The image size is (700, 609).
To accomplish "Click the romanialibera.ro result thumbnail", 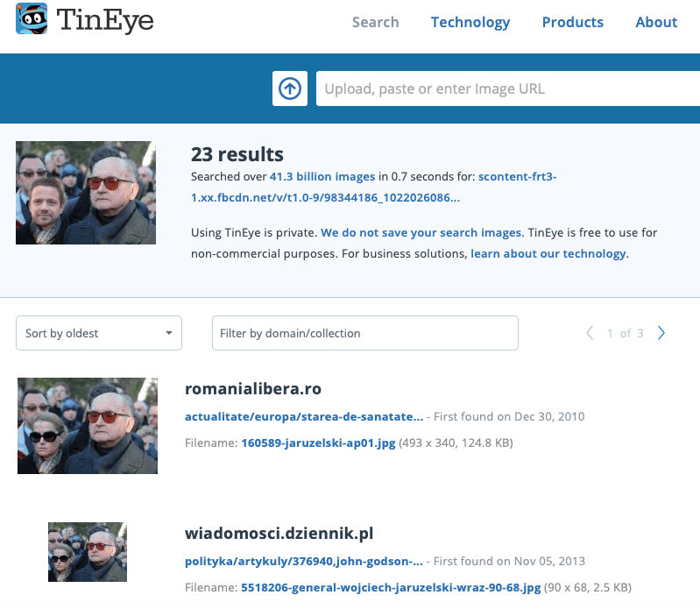I will [88, 426].
